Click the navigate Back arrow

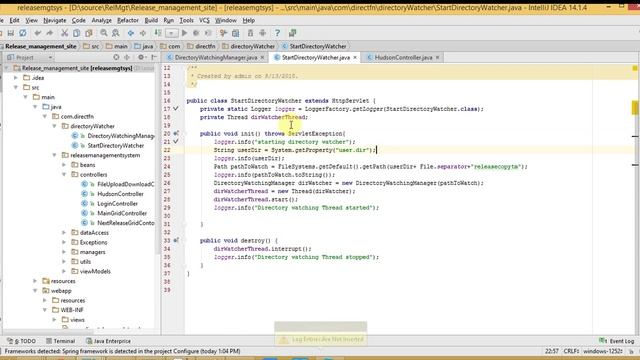[x=131, y=33]
